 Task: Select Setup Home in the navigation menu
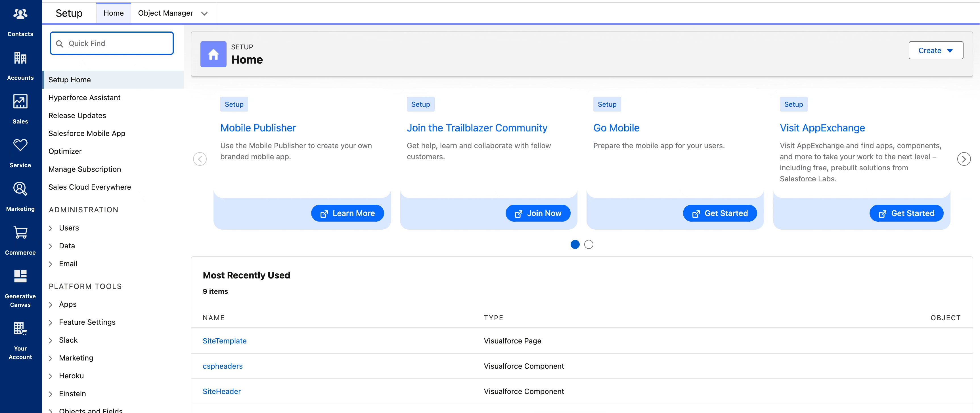pos(69,79)
